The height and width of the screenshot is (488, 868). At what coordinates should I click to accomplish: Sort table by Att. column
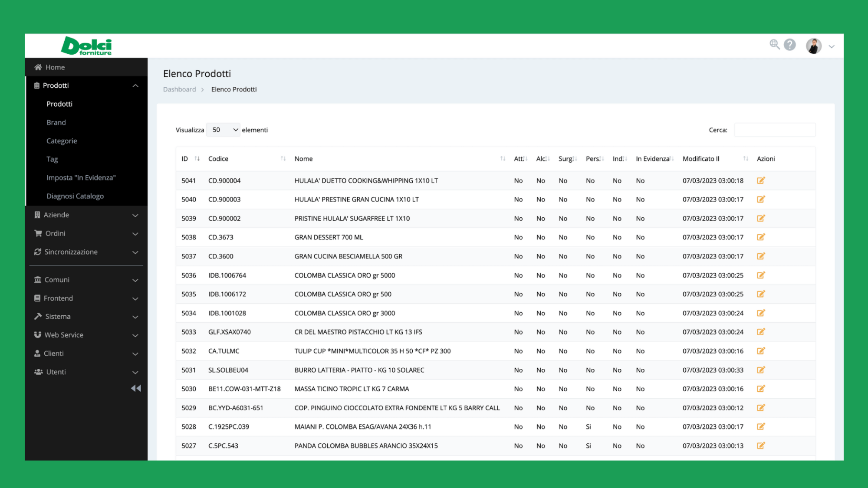click(520, 159)
